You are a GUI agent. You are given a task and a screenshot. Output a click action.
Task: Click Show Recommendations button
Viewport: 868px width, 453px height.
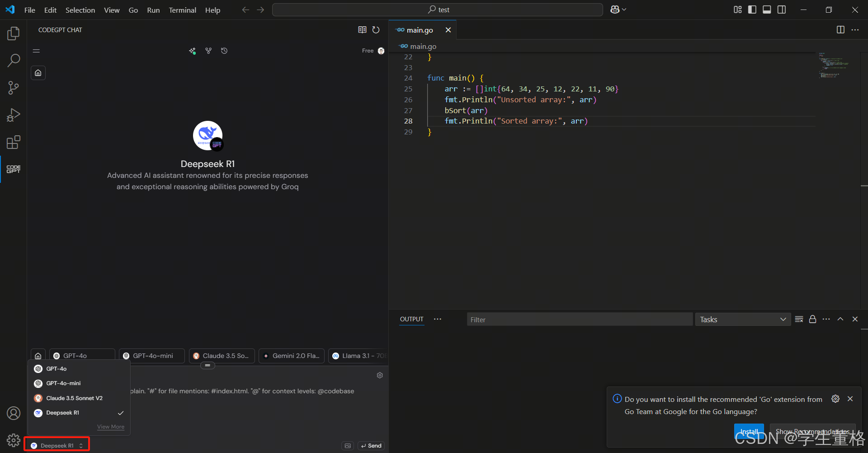click(x=813, y=432)
